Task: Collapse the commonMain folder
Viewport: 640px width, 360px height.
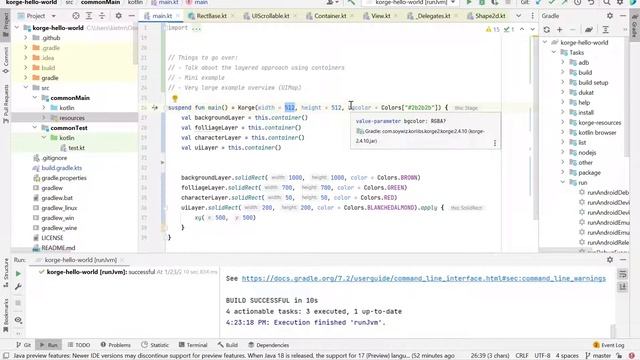Action: pos(35,98)
